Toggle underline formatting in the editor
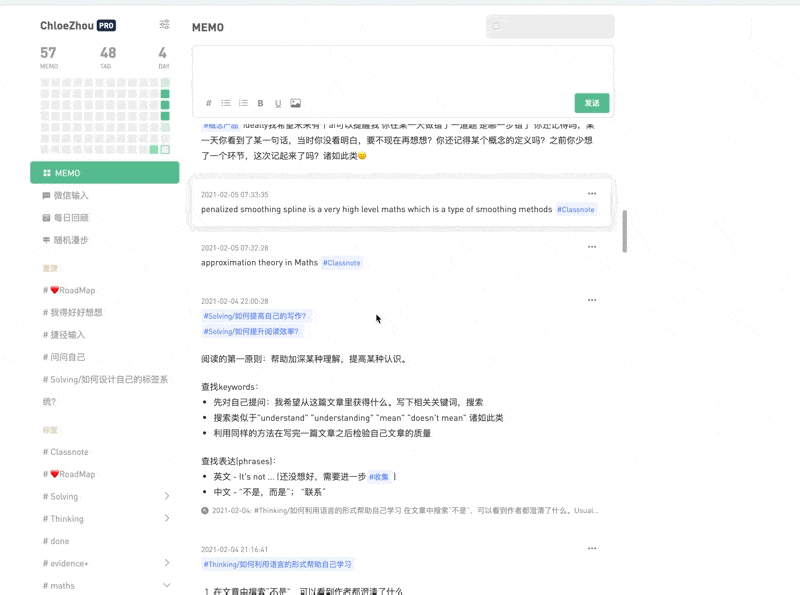This screenshot has height=595, width=800. [x=278, y=104]
